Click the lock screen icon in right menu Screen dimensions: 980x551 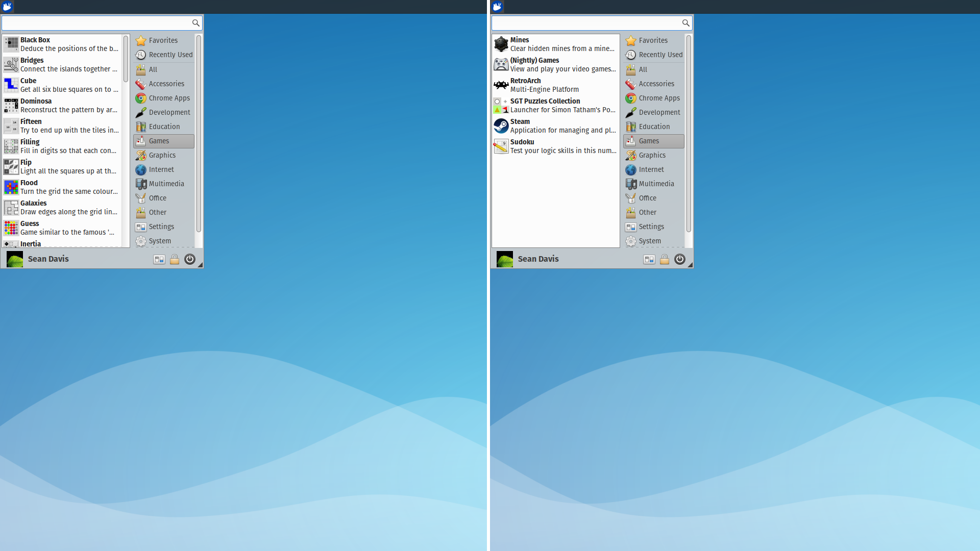[664, 259]
